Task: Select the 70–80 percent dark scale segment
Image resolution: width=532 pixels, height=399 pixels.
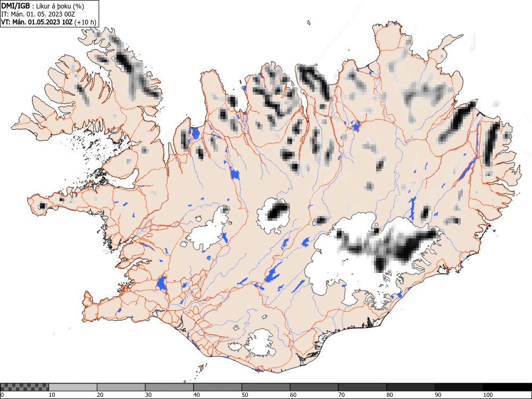Action: pyautogui.click(x=362, y=387)
